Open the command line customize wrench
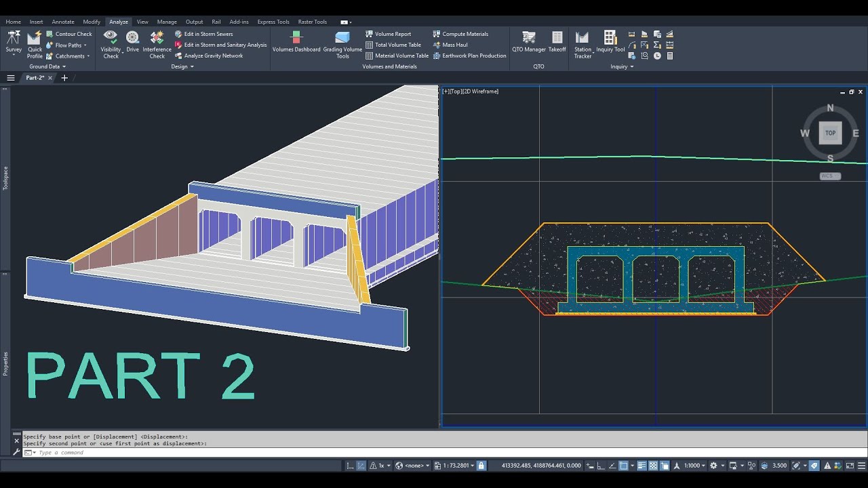Viewport: 868px width, 488px height. pos(16,452)
